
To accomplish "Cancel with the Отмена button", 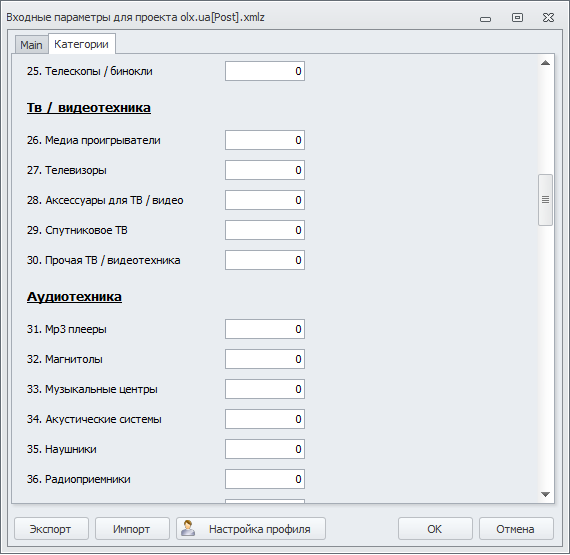I will coord(516,529).
